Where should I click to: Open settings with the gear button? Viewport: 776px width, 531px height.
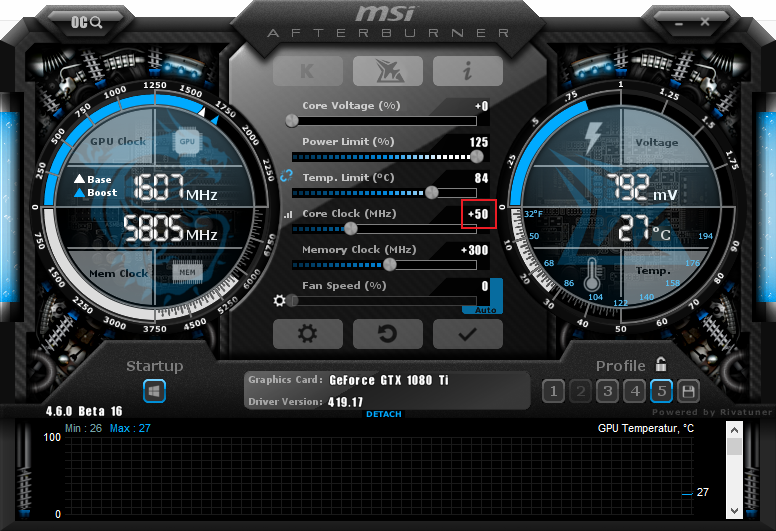(307, 334)
